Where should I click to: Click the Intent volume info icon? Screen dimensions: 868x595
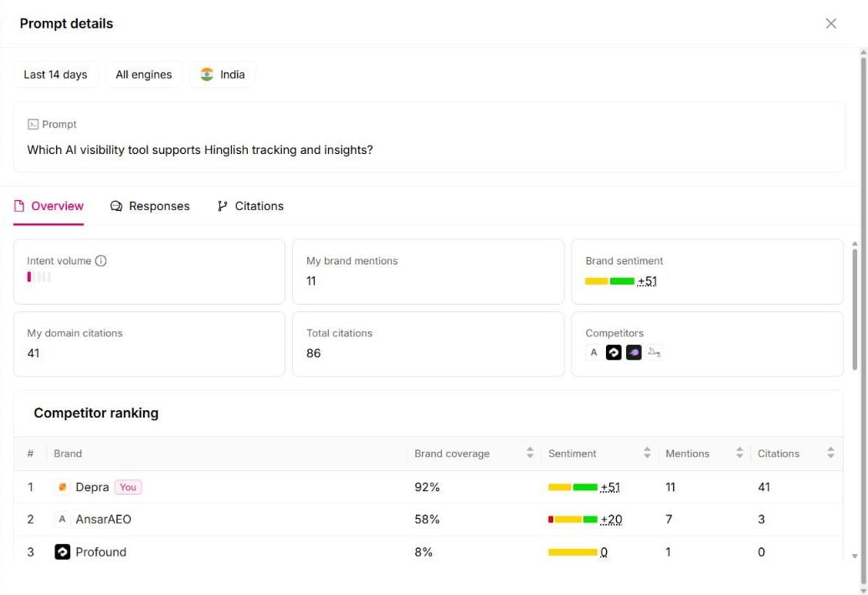100,261
